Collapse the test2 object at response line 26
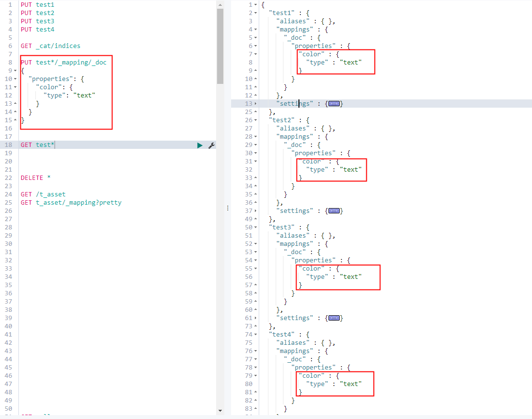 [x=255, y=120]
